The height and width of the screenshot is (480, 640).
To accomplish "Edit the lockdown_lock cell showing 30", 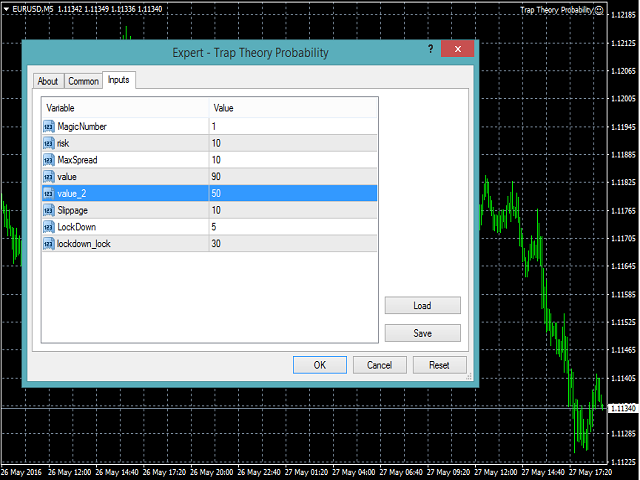I will coord(293,244).
